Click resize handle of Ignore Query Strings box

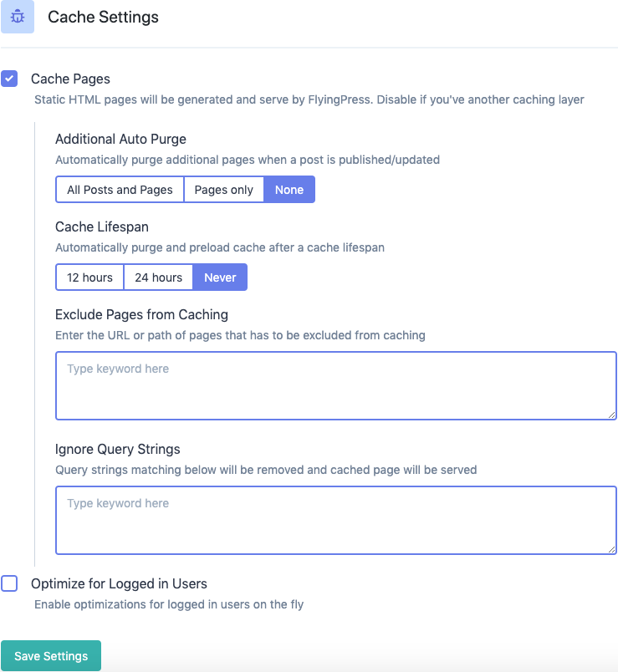coord(612,549)
